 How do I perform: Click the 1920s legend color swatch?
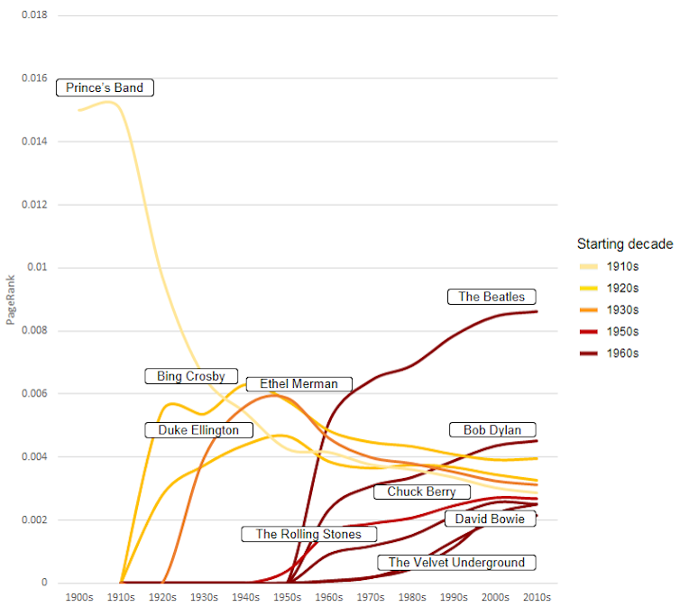coord(590,288)
